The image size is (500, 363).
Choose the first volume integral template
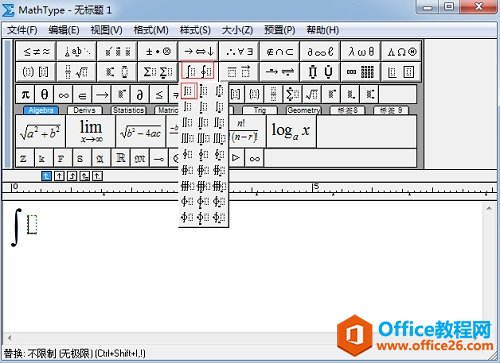[x=188, y=186]
